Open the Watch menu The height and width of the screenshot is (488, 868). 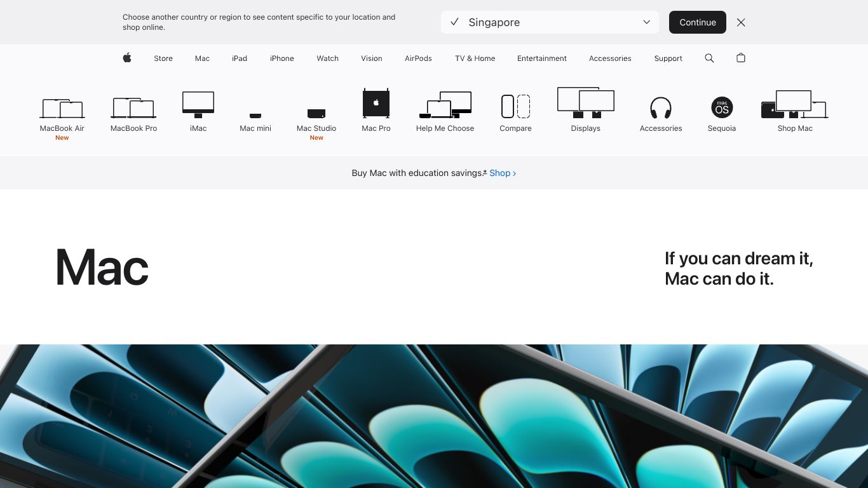[328, 58]
